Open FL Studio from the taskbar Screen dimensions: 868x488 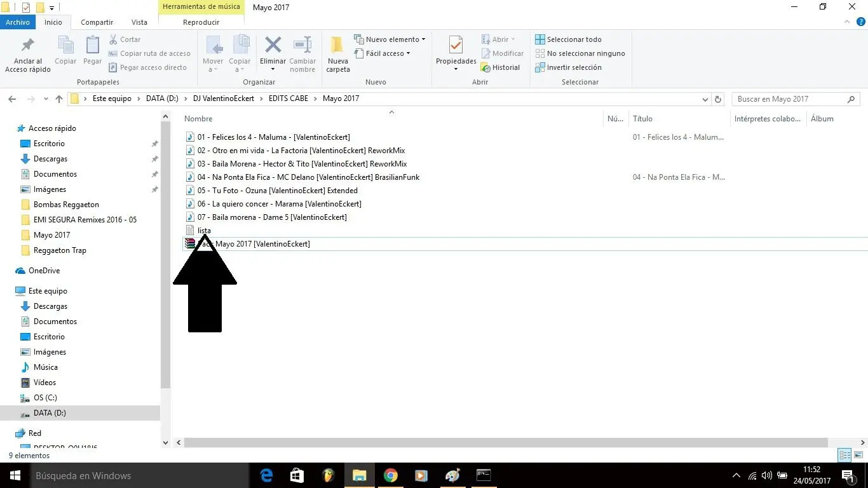click(x=328, y=475)
